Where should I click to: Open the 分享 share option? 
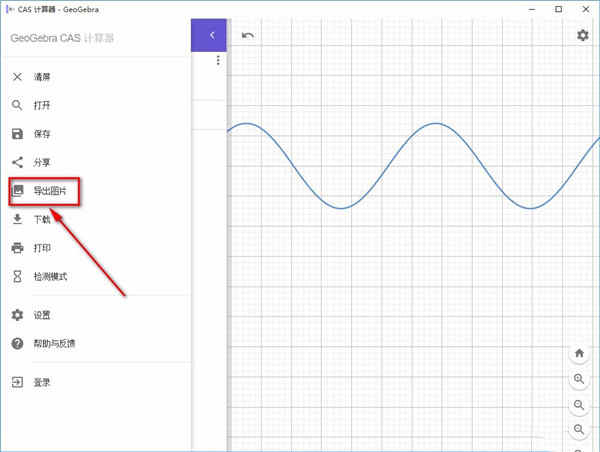pyautogui.click(x=96, y=162)
